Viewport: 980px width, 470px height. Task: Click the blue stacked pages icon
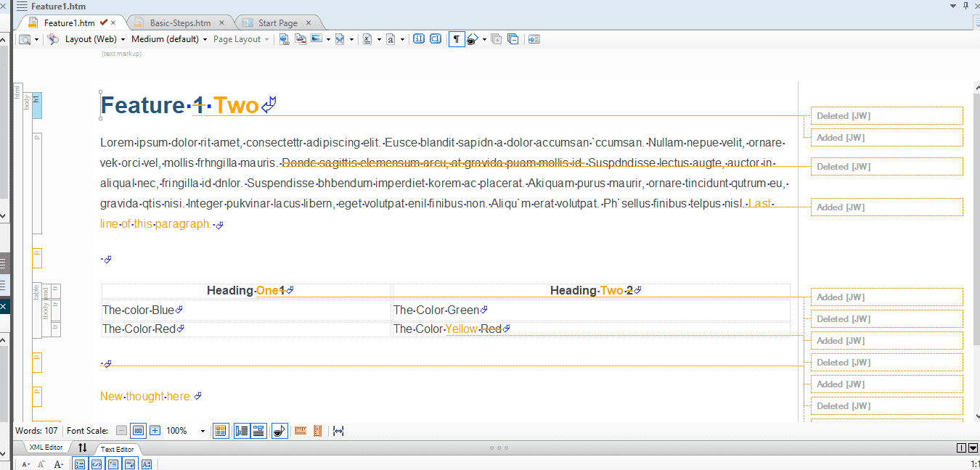point(513,39)
